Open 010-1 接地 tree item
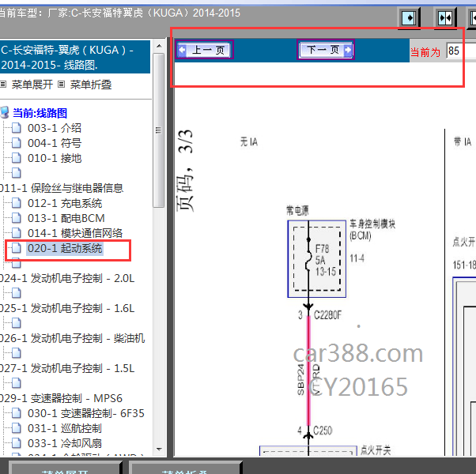476x474 pixels. [x=55, y=158]
